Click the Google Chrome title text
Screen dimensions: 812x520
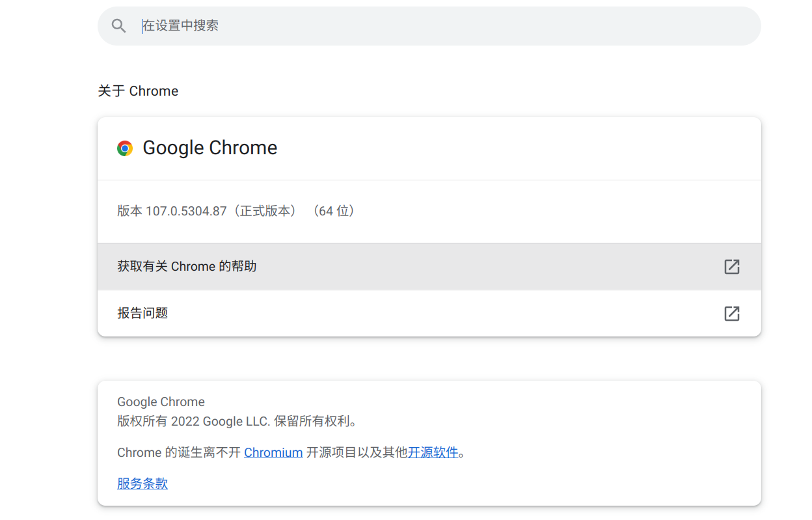click(x=210, y=148)
